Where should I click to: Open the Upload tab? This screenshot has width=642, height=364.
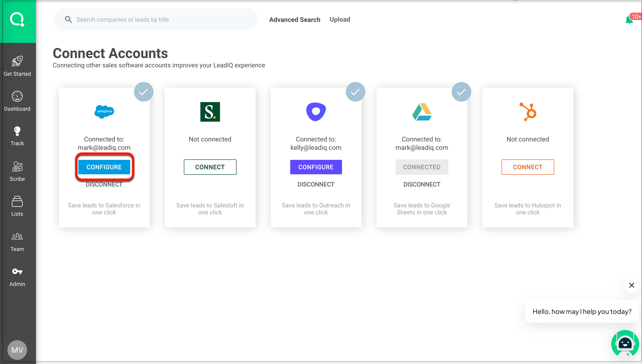tap(339, 20)
